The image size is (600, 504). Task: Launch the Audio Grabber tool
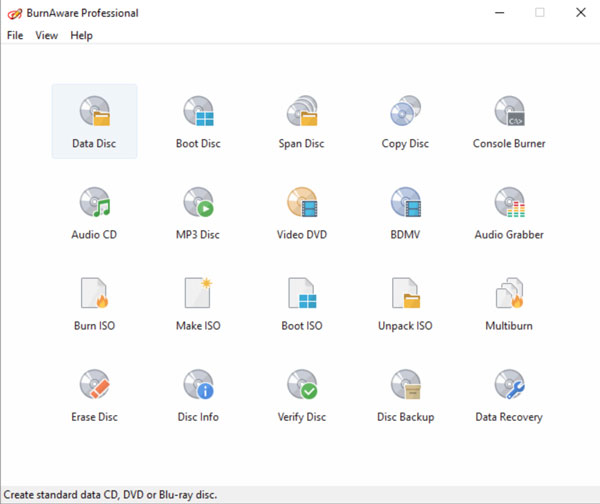pyautogui.click(x=509, y=212)
